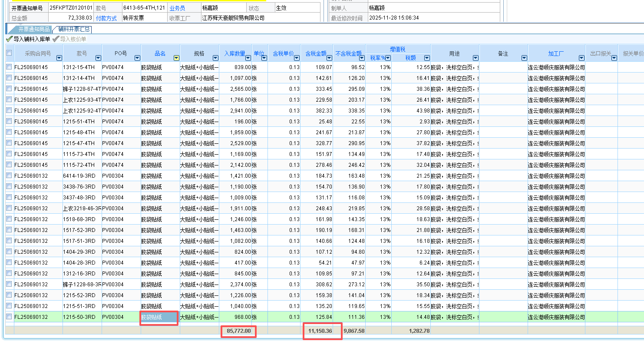
Task: Expand the 含税金额 column filter dropdown
Action: (x=329, y=58)
